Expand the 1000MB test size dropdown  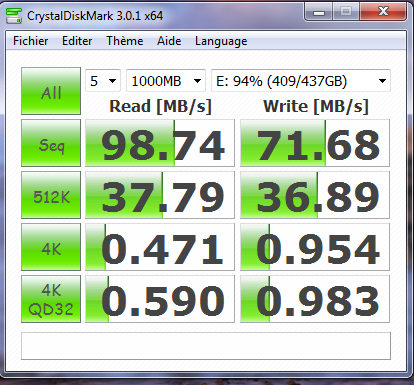(166, 81)
